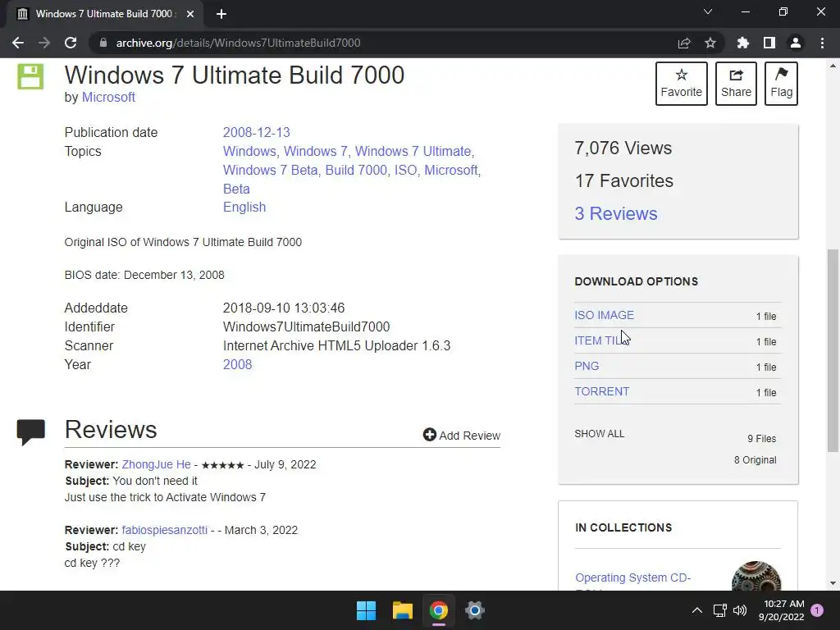Click the page vertical scrollbar thumb
The height and width of the screenshot is (630, 840).
pyautogui.click(x=833, y=350)
